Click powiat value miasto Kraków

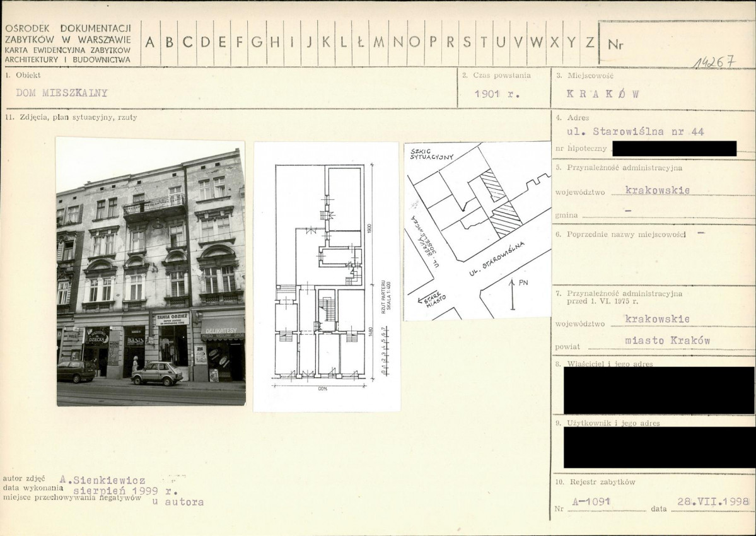[x=667, y=341]
